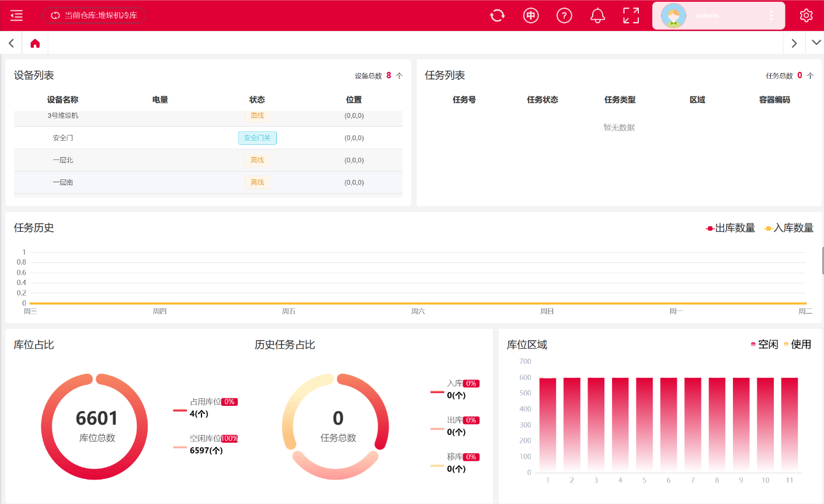Image resolution: width=824 pixels, height=504 pixels.
Task: Expand the tabs dropdown chevron
Action: click(816, 43)
